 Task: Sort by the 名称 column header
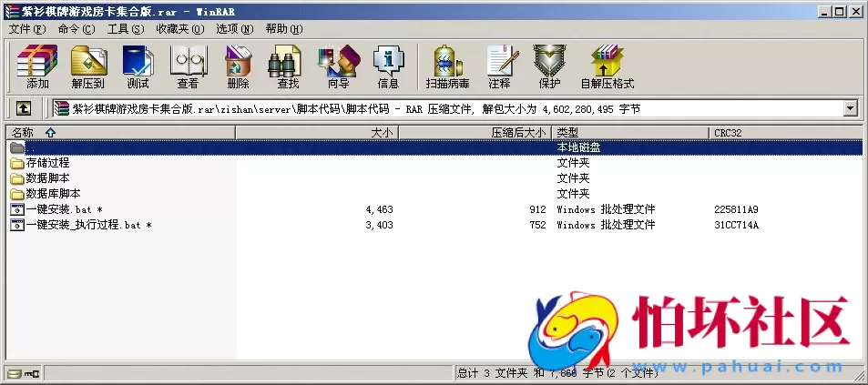tap(120, 133)
